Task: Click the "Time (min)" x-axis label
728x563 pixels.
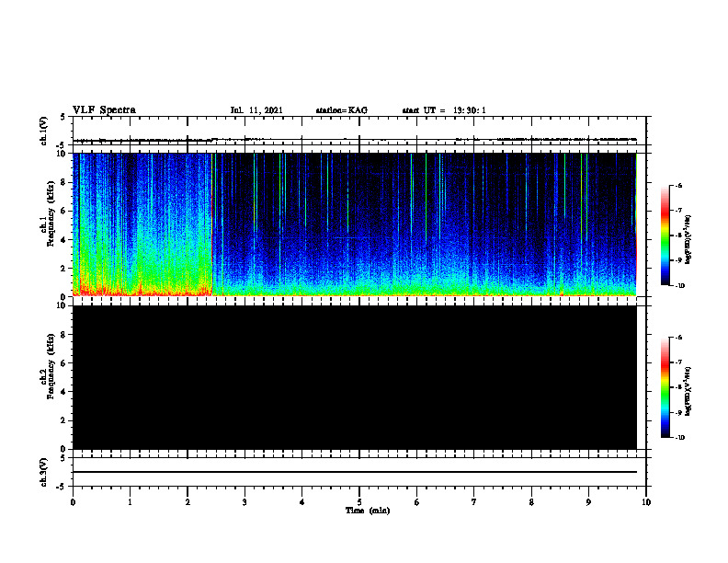Action: [x=368, y=511]
